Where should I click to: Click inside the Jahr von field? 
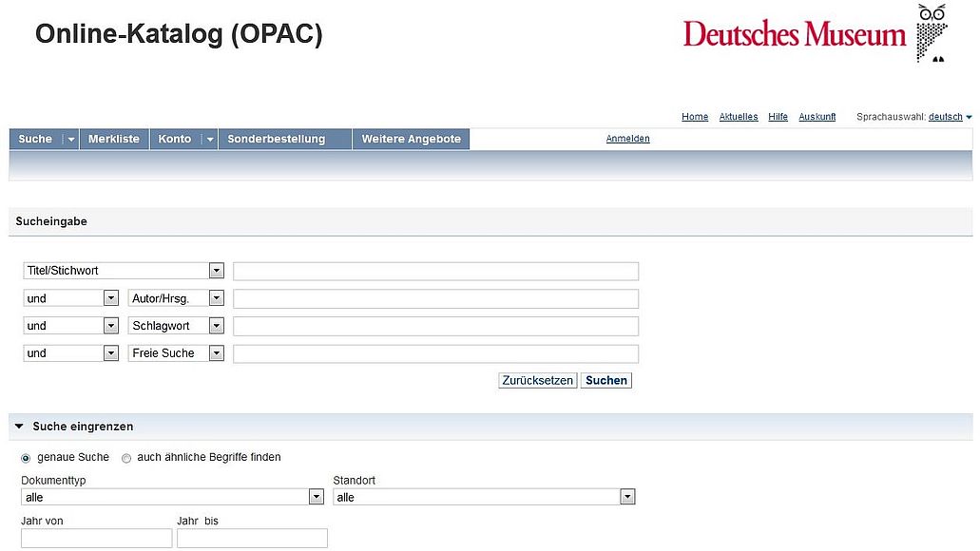point(95,538)
